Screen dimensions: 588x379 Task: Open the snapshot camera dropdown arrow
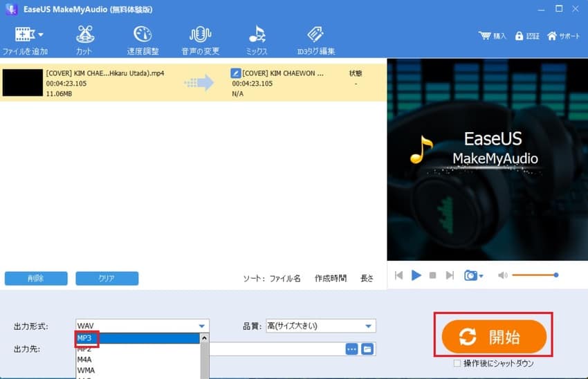pyautogui.click(x=481, y=276)
